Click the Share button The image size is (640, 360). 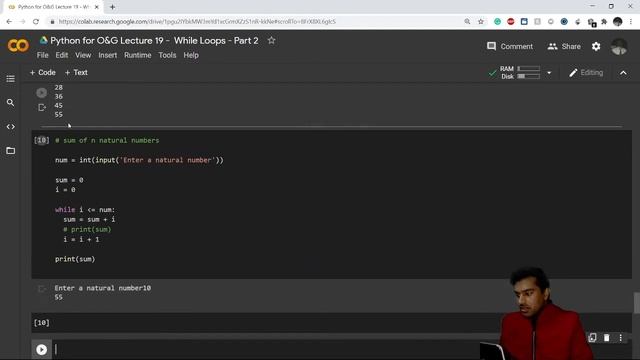(x=564, y=47)
